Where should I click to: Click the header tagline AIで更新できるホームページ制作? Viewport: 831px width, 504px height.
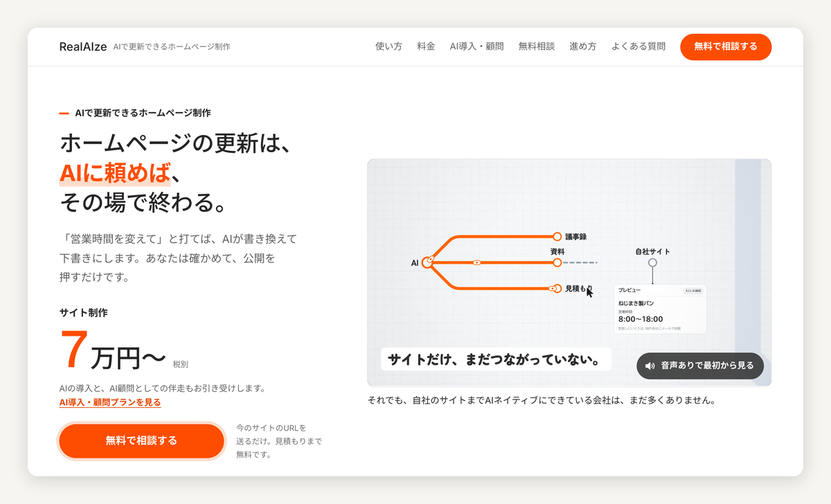click(172, 46)
